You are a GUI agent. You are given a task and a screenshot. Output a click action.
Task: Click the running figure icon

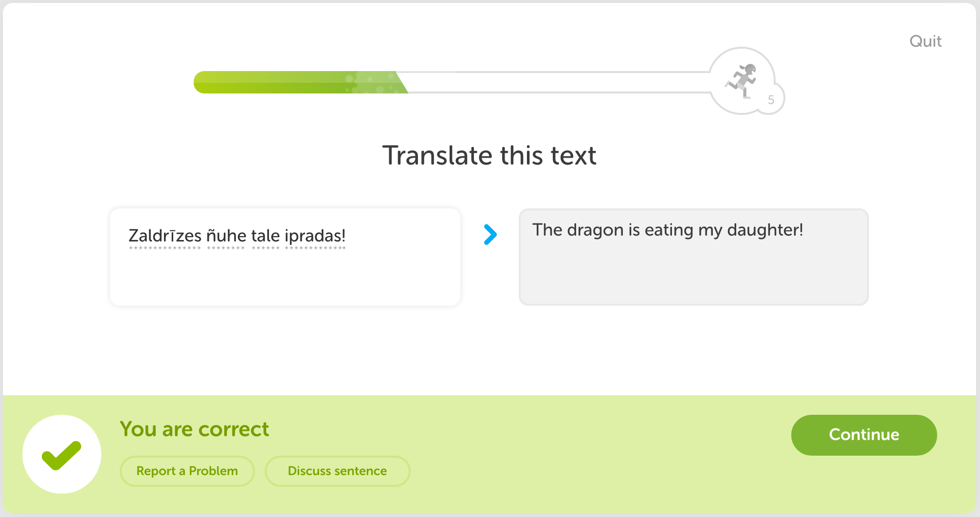coord(741,80)
